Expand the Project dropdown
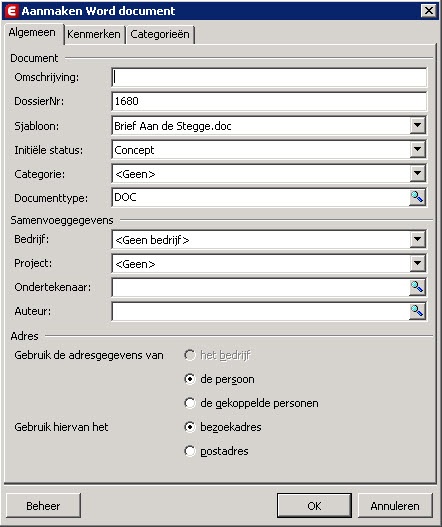This screenshot has width=442, height=527. 417,263
